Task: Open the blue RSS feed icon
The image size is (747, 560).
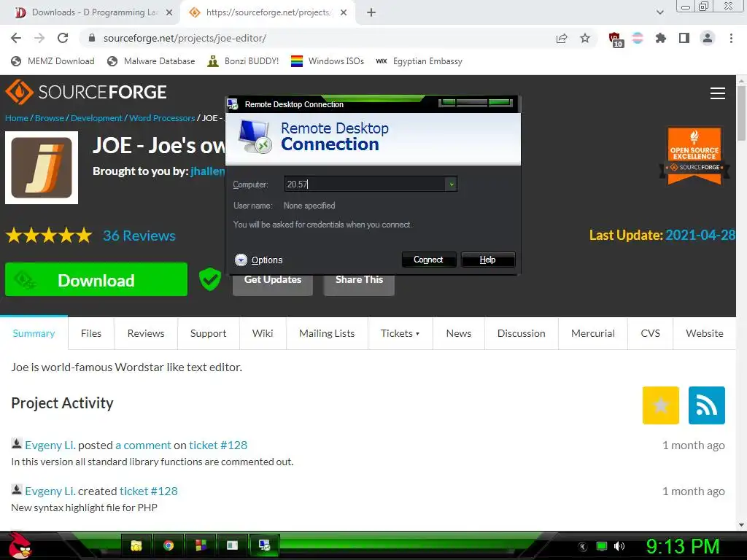Action: point(706,405)
